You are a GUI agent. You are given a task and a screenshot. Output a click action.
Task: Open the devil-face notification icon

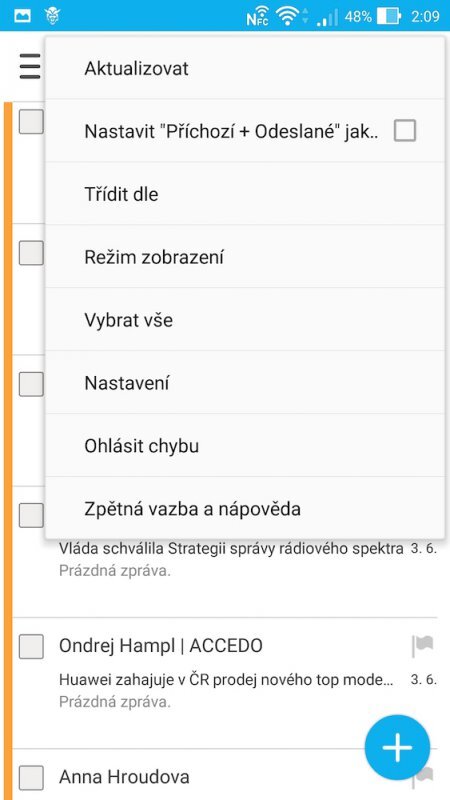click(52, 16)
